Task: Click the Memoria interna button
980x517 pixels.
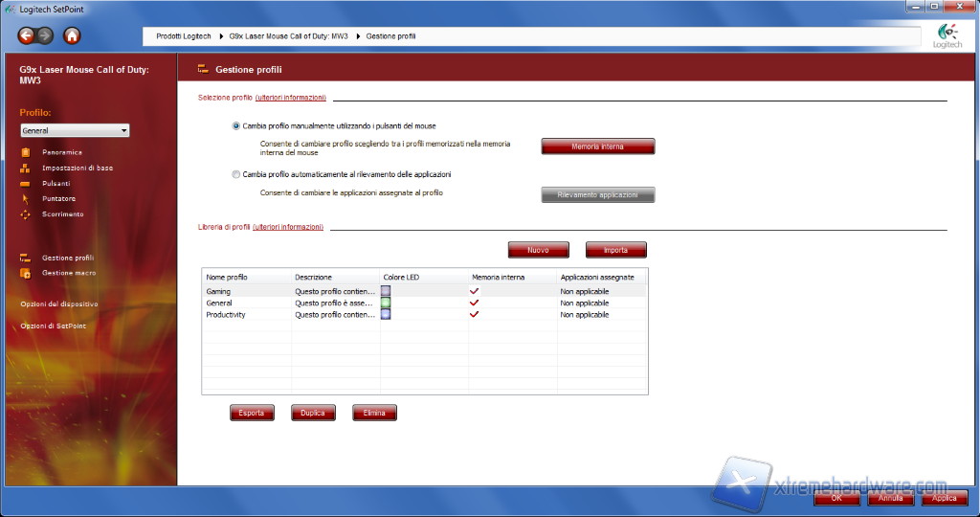Action: (x=597, y=146)
